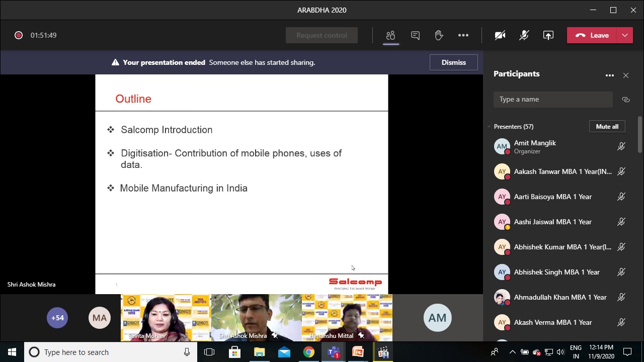The image size is (644, 362).
Task: Toggle mute for Amit Manglik
Action: 621,147
